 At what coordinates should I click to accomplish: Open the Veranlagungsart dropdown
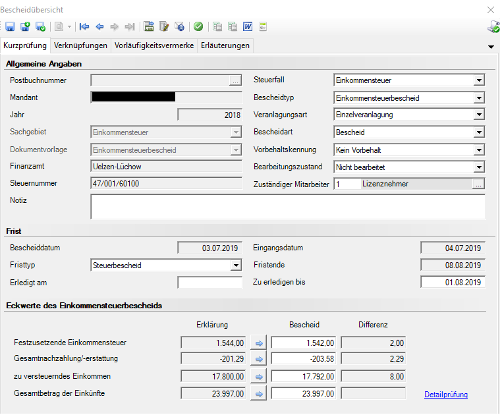coord(479,115)
